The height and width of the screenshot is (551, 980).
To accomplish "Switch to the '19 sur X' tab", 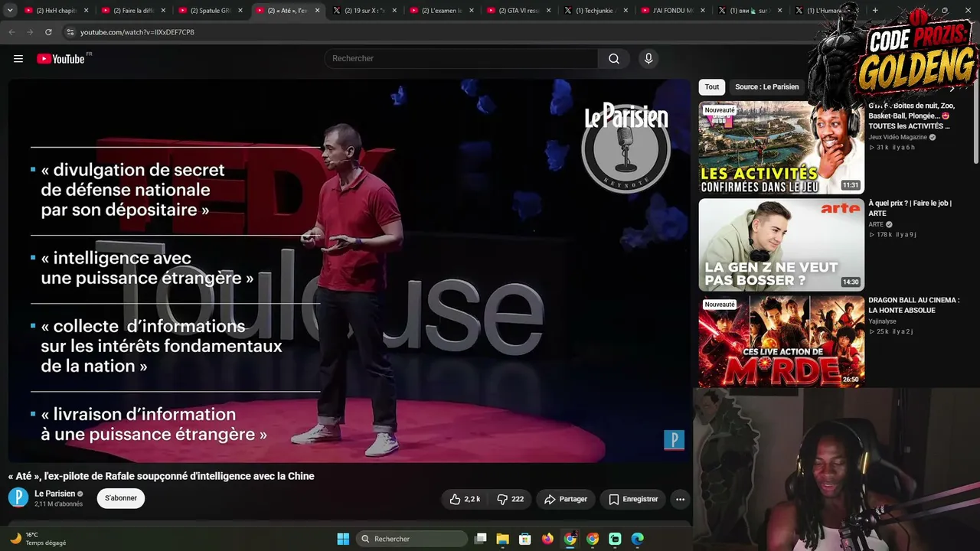I will point(365,11).
